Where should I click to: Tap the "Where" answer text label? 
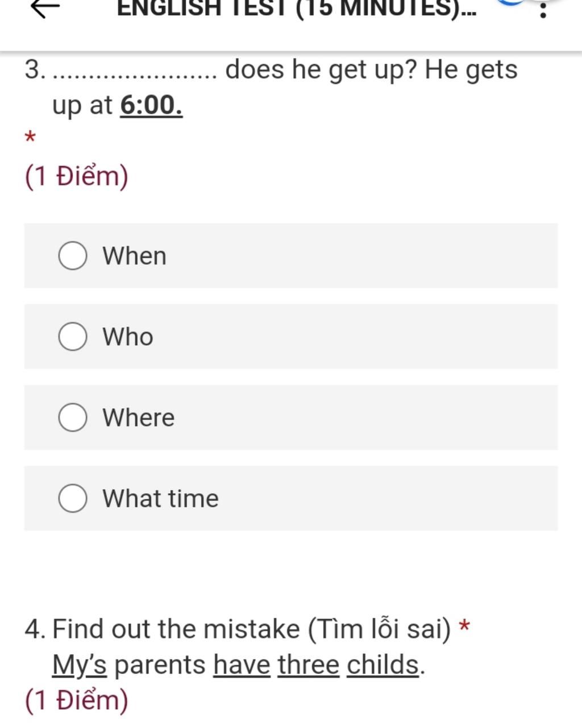coord(139,417)
